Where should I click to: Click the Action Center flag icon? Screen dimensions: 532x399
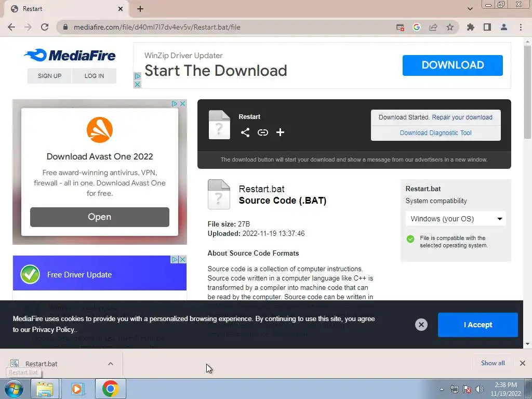click(467, 390)
